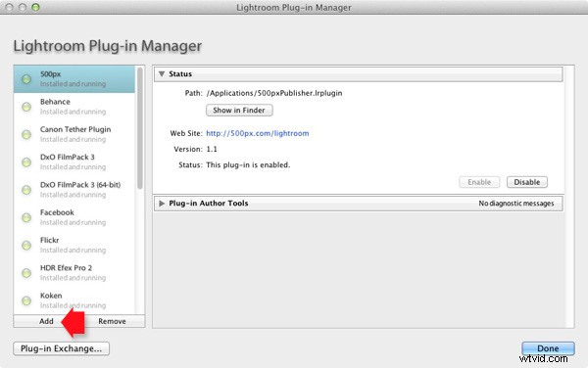Viewport: 588px width, 368px height.
Task: Collapse the Status section triangle
Action: tap(162, 74)
